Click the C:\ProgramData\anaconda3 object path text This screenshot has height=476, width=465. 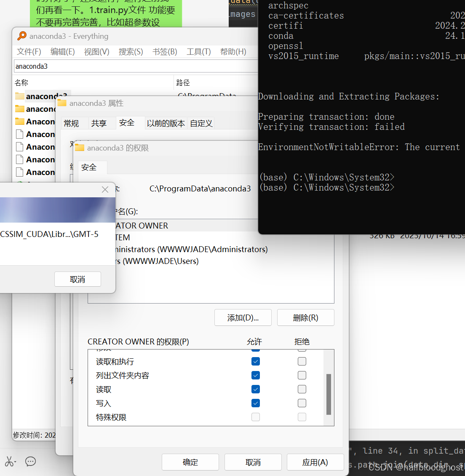[200, 188]
